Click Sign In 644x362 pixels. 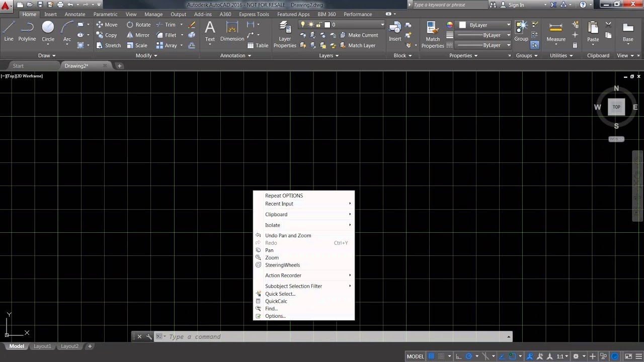[x=512, y=5]
